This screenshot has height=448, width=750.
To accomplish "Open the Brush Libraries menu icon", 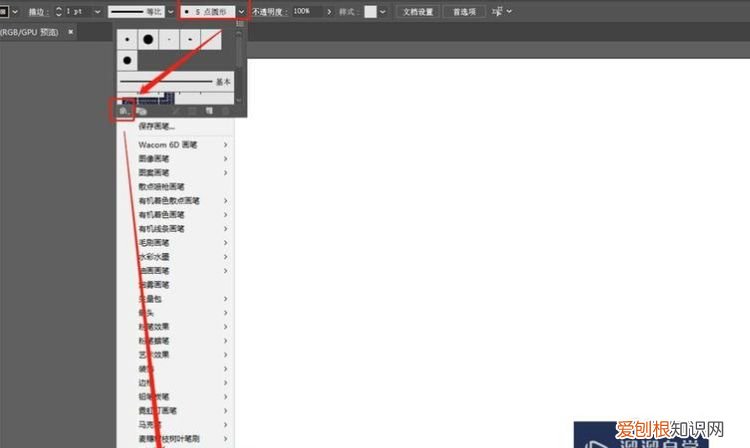I will pyautogui.click(x=124, y=111).
